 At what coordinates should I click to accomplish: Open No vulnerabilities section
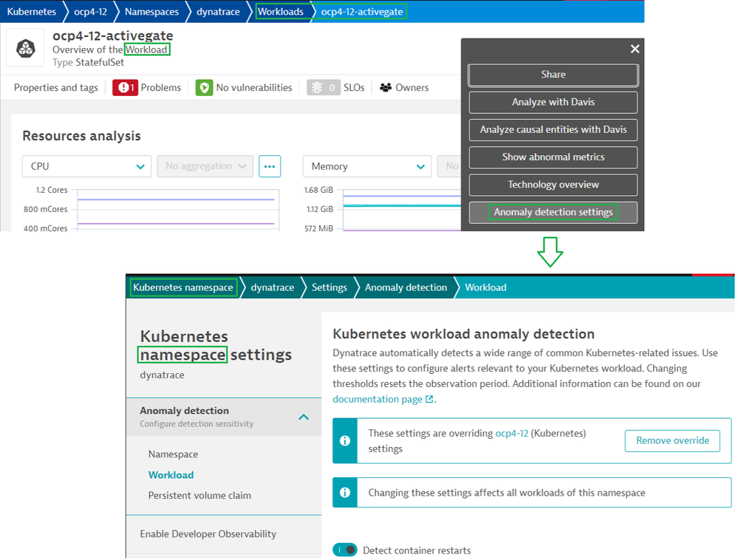coord(253,87)
